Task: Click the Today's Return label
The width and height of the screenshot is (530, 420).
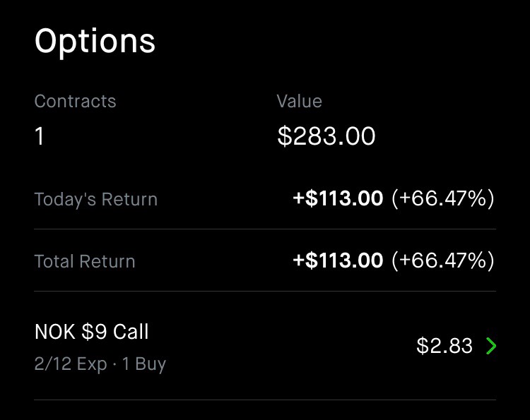Action: pyautogui.click(x=96, y=199)
